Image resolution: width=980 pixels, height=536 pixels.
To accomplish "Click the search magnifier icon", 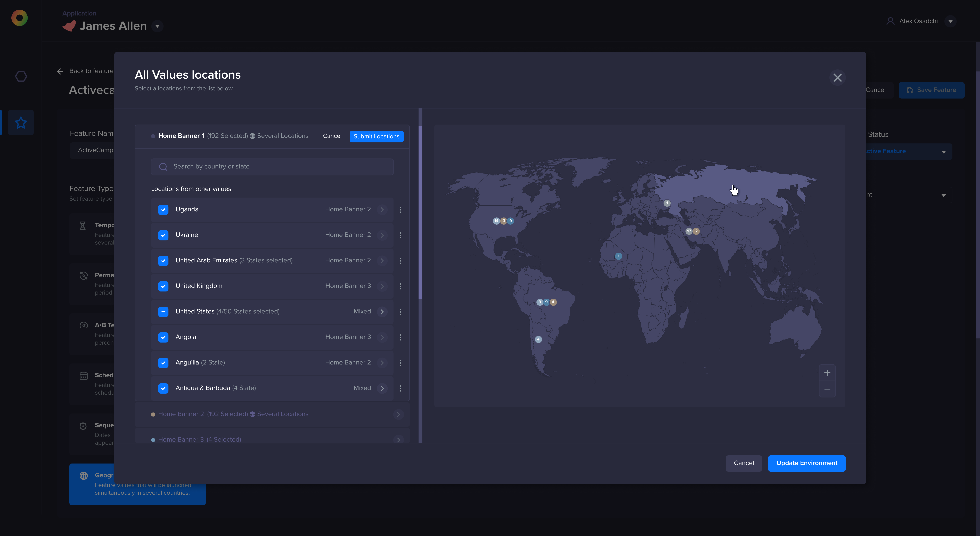I will (x=163, y=167).
